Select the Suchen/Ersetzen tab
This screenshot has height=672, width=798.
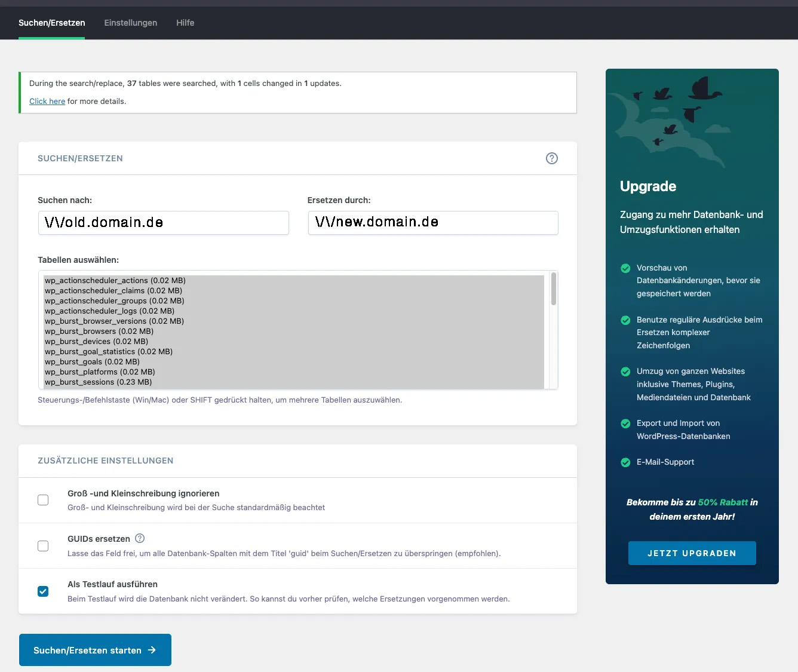[52, 23]
